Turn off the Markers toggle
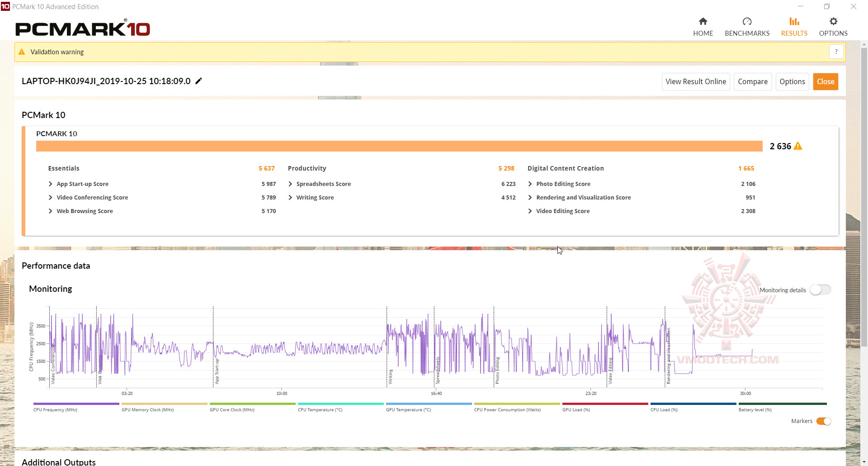 [823, 421]
